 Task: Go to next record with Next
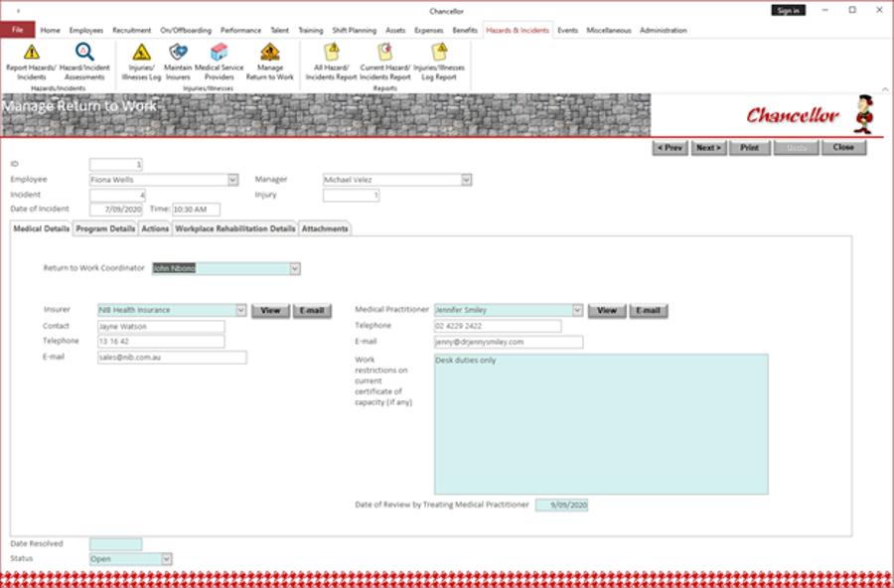[x=708, y=148]
